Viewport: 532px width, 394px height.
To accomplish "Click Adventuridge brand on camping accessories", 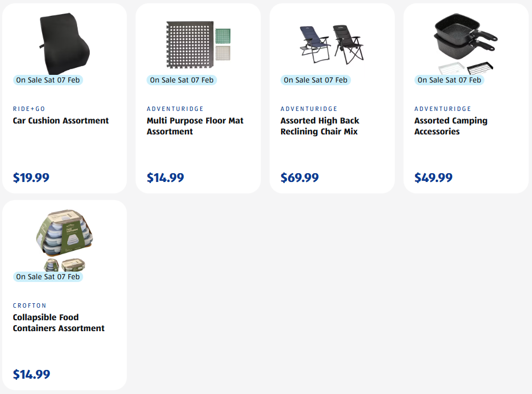I will (443, 109).
